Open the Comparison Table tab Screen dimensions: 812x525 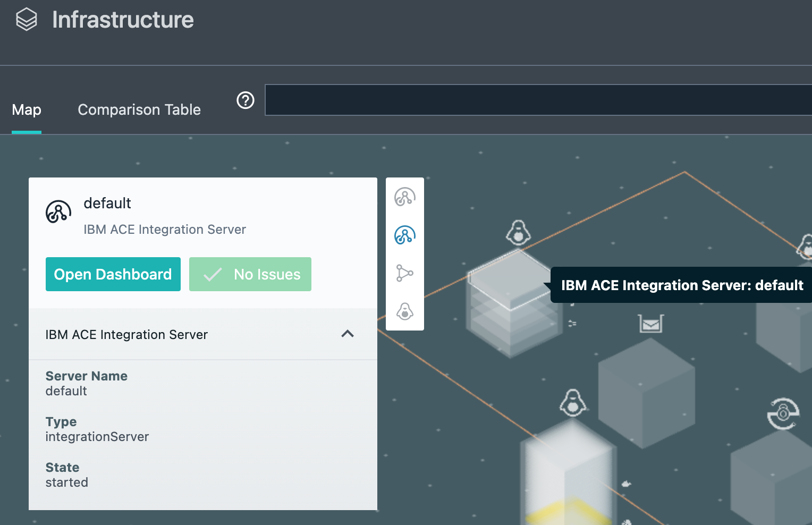[x=139, y=110]
